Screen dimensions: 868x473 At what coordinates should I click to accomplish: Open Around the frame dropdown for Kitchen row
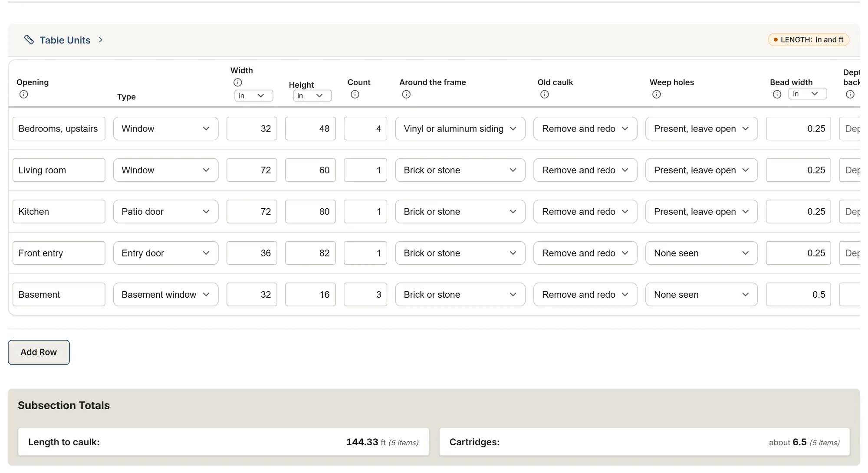tap(460, 212)
